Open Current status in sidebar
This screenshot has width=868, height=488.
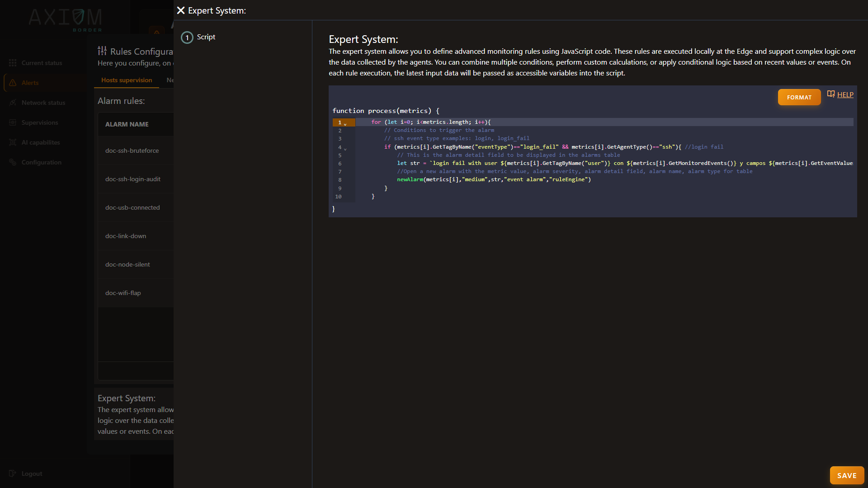pos(42,63)
